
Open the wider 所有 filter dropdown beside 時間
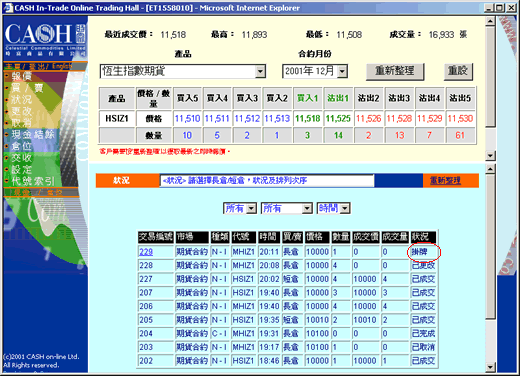287,208
